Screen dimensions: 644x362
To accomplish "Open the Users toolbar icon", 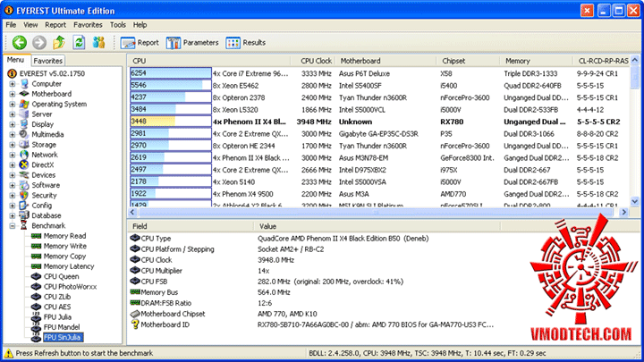I will (x=98, y=42).
